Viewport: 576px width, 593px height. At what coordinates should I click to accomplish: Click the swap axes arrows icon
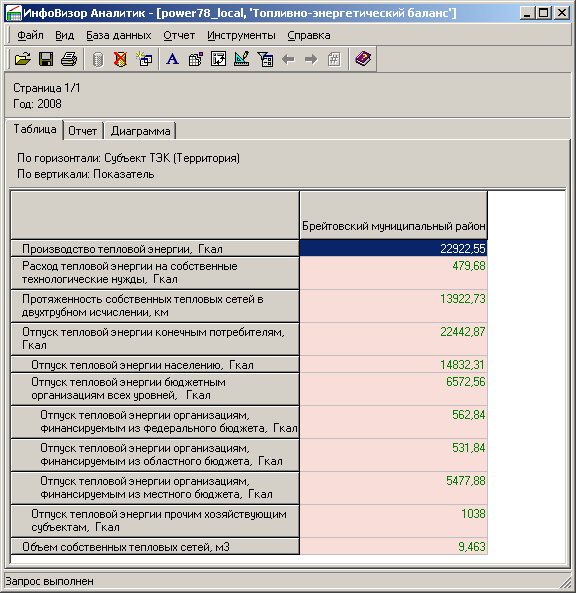pyautogui.click(x=219, y=59)
